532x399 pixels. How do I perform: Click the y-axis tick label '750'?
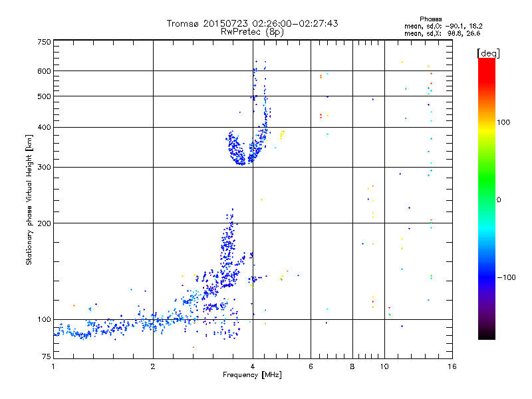[x=44, y=42]
